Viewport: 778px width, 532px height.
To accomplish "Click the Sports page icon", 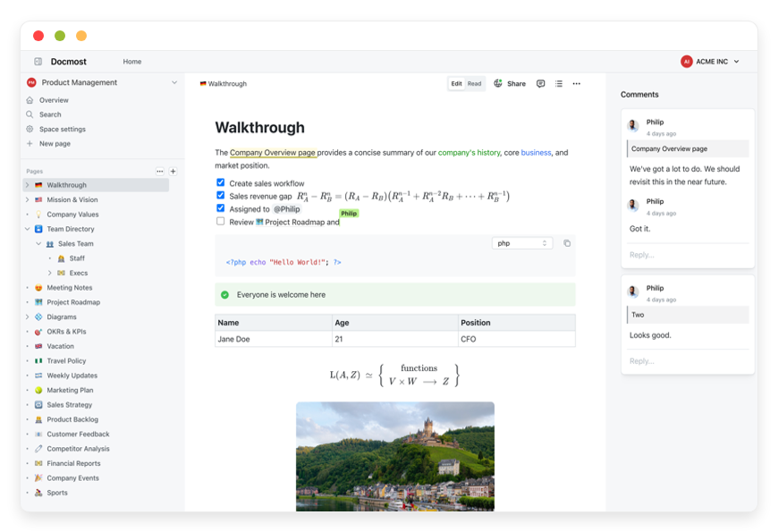I will pos(38,493).
